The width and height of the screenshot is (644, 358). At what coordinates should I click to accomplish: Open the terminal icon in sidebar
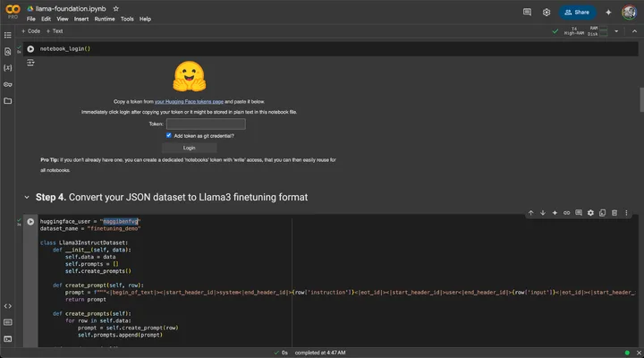click(7, 339)
